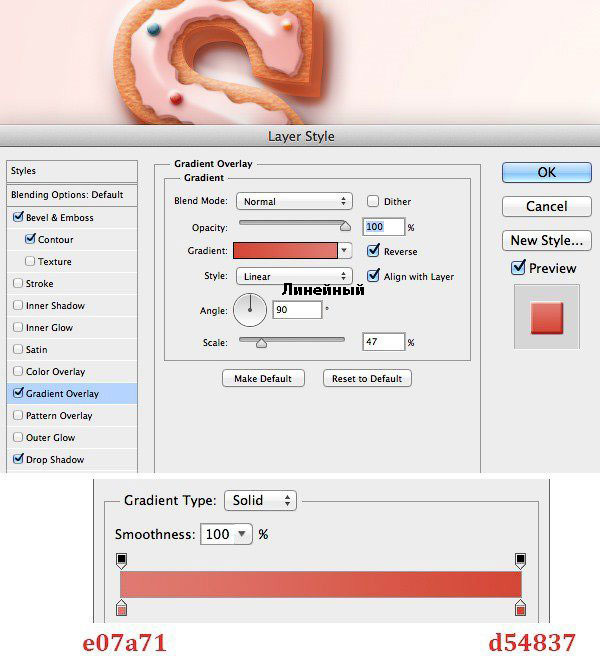The height and width of the screenshot is (671, 600).
Task: Uncheck the Contour checkbox
Action: [x=30, y=239]
